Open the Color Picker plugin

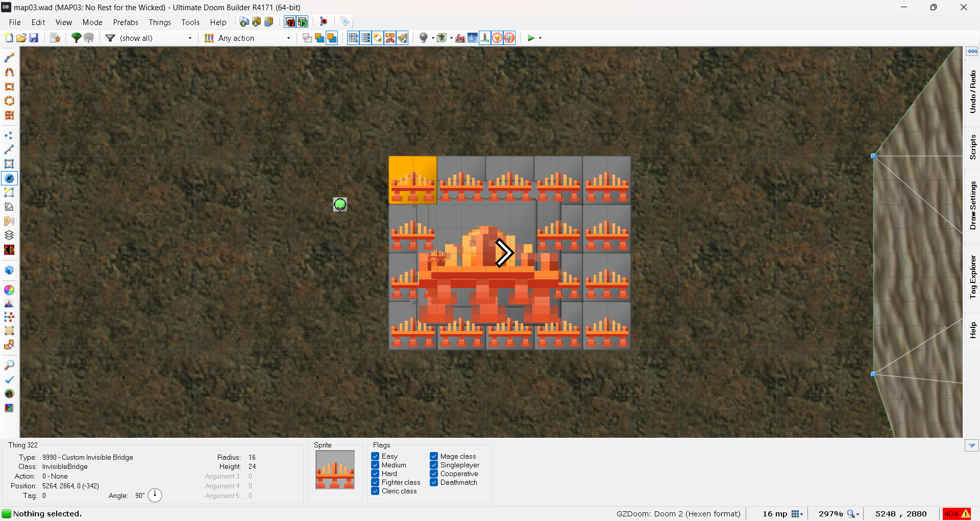pos(9,290)
